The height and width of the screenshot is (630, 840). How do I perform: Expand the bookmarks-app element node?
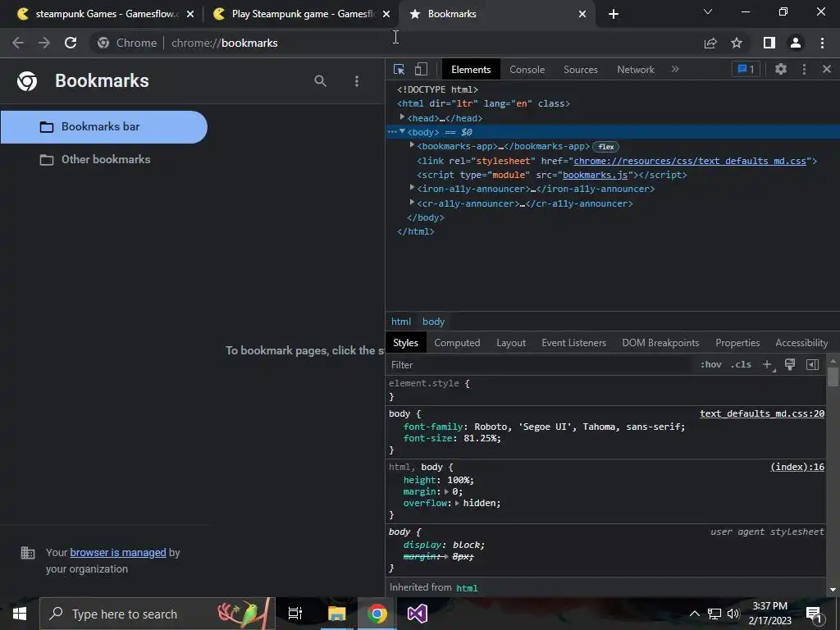coord(412,145)
